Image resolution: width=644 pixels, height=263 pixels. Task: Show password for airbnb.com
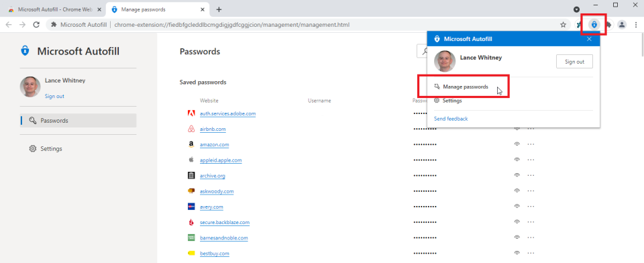517,129
